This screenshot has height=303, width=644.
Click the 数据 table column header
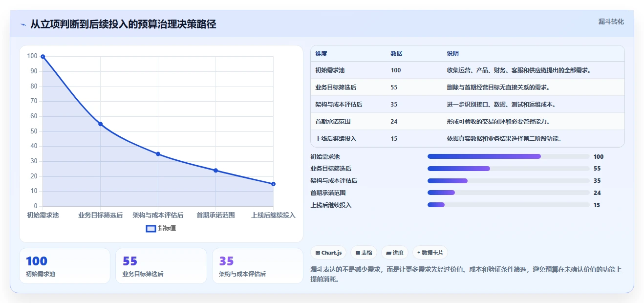click(x=397, y=54)
